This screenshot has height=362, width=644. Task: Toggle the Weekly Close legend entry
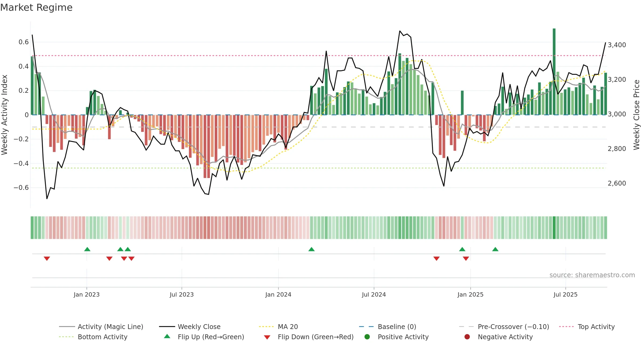[x=190, y=327]
